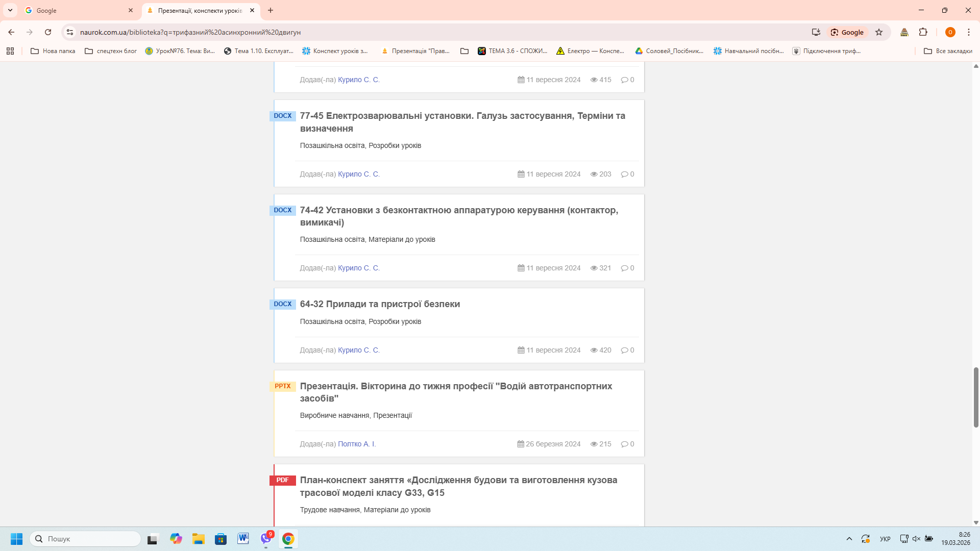Viewport: 980px width, 551px height.
Task: Click the Windows taskbar Пошук search field
Action: (86, 539)
